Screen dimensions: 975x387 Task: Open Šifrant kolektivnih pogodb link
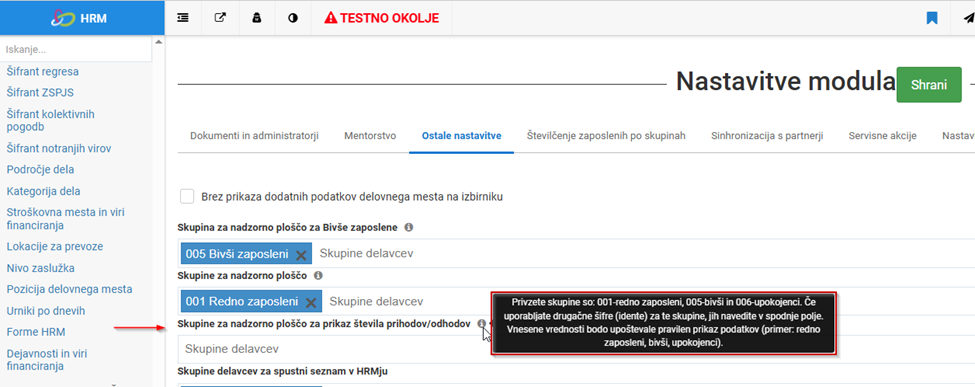point(50,121)
